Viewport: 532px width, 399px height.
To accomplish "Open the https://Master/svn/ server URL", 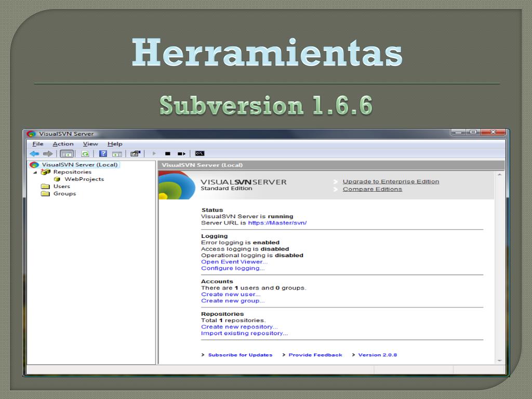I will coord(277,223).
